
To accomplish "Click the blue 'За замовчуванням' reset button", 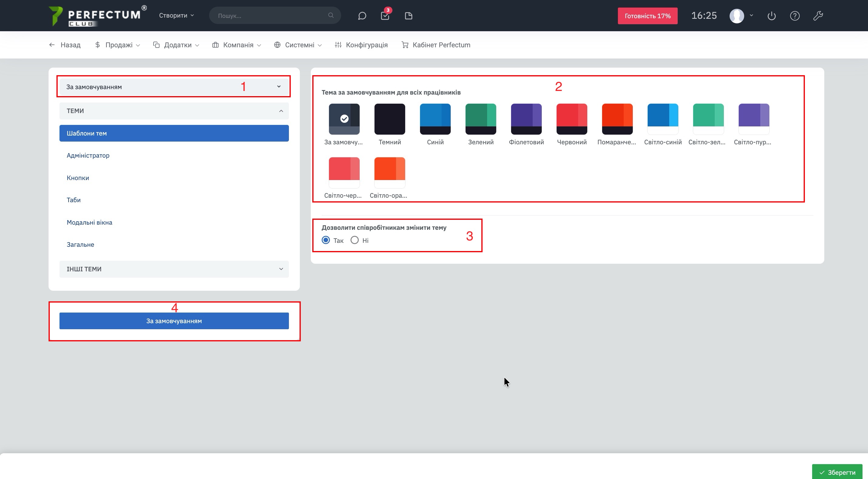I will (174, 321).
